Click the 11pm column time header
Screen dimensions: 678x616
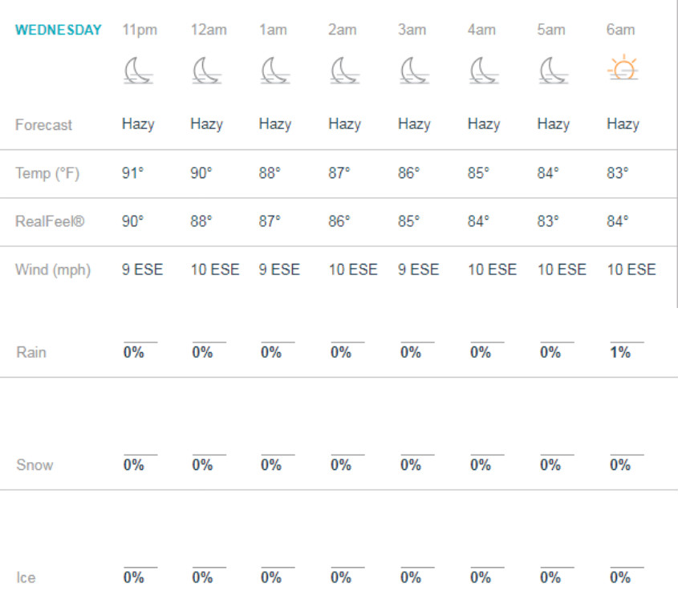click(140, 30)
